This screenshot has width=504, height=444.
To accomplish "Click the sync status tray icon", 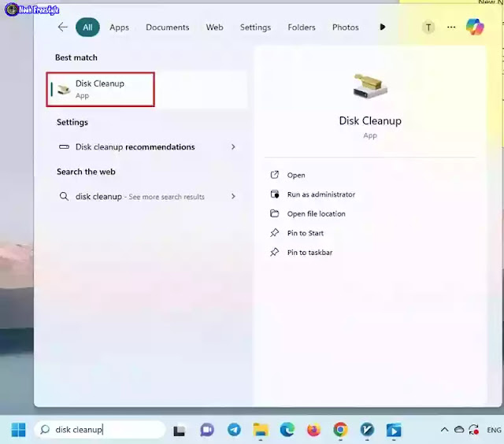I will pyautogui.click(x=474, y=430).
